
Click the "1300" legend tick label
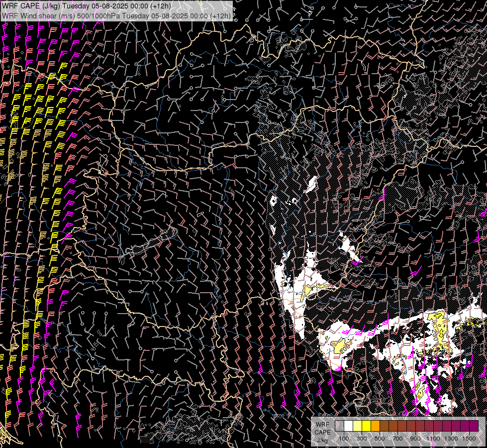451,439
